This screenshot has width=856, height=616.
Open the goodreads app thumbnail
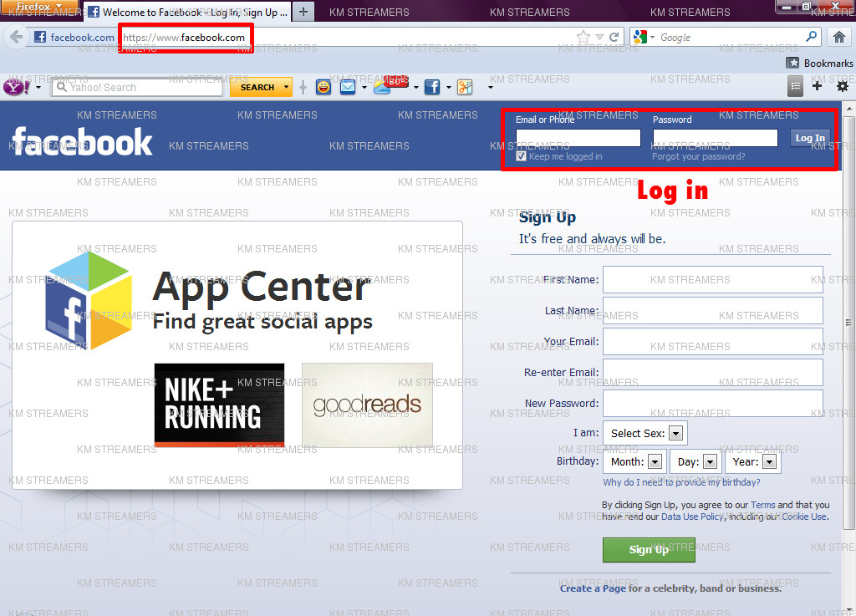pyautogui.click(x=368, y=405)
